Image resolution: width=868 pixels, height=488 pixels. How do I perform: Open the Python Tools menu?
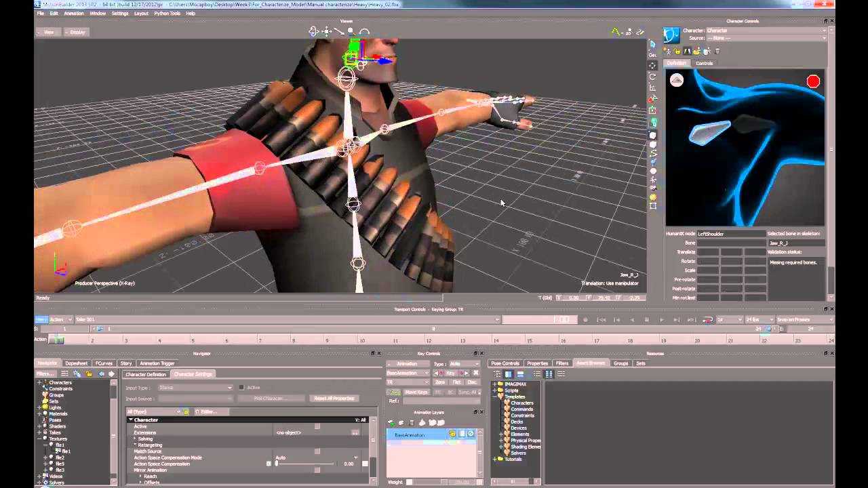[x=167, y=13]
